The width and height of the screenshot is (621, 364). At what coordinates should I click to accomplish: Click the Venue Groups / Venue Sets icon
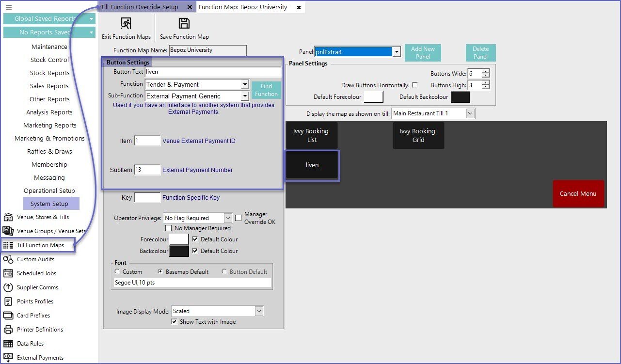pyautogui.click(x=8, y=231)
